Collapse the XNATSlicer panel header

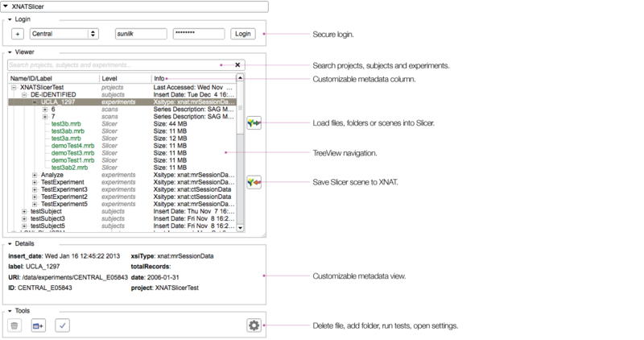[x=7, y=5]
